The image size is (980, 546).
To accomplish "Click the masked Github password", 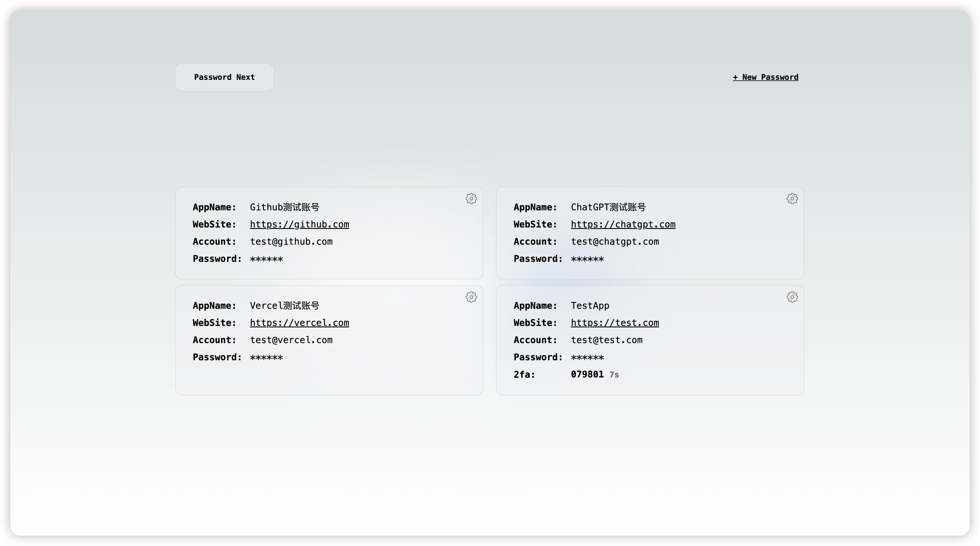I will click(266, 259).
